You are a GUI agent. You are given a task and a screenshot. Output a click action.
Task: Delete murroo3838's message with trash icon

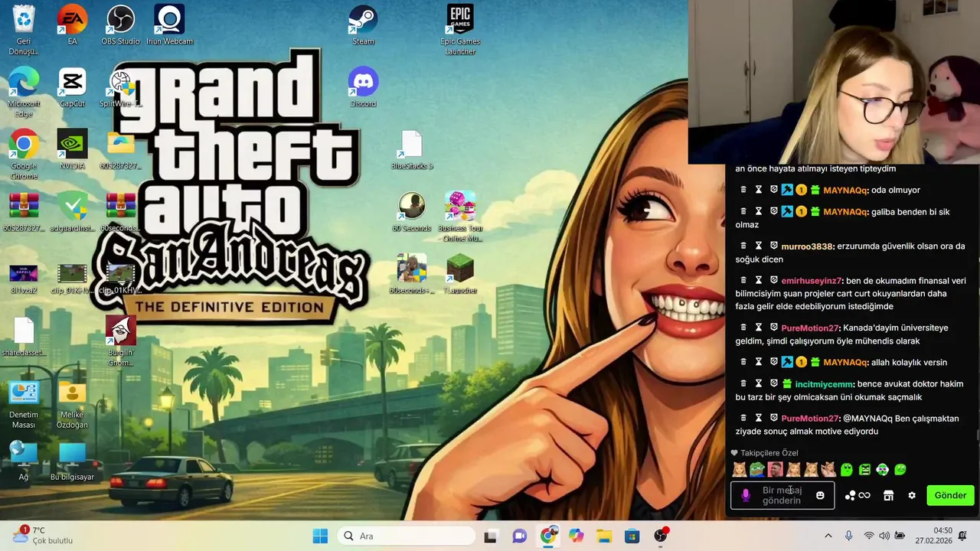tap(743, 246)
